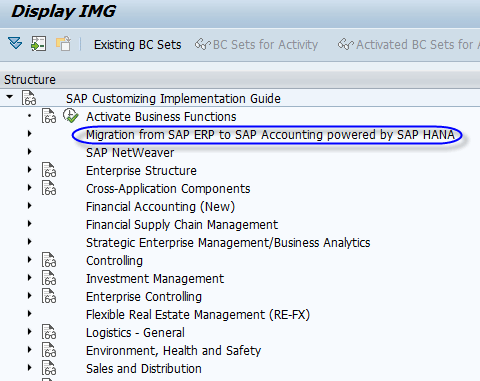Click the green-arrow position toolbar icon
Viewport: 480px width, 381px height.
tap(39, 44)
